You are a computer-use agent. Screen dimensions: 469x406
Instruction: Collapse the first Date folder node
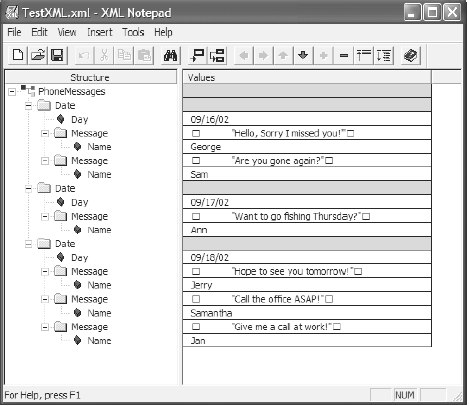29,106
